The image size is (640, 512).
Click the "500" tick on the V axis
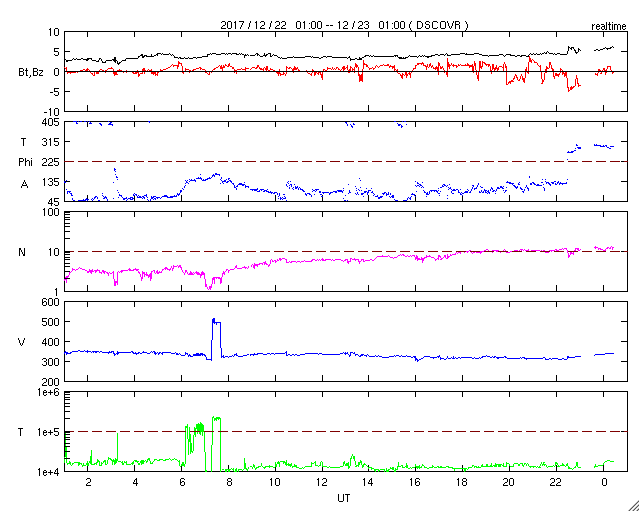tap(52, 322)
